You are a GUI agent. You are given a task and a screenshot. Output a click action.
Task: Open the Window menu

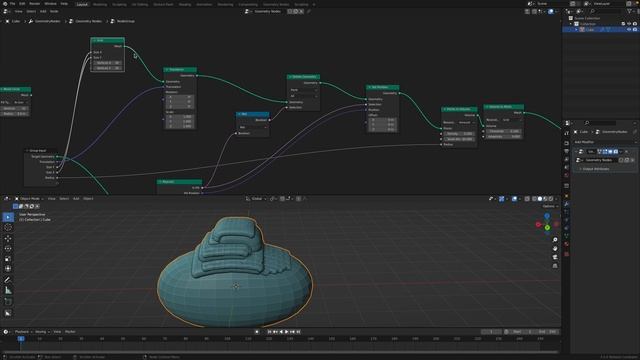pyautogui.click(x=51, y=4)
